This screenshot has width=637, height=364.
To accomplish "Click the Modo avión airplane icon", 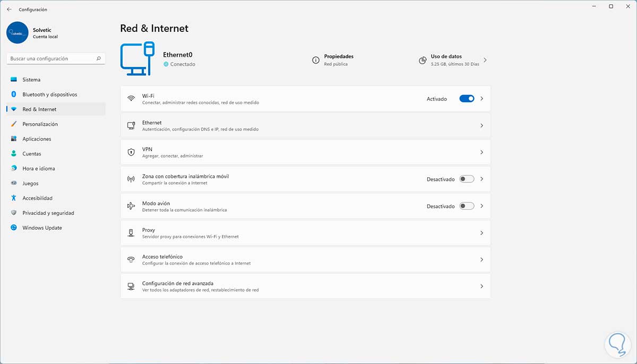I will (131, 206).
